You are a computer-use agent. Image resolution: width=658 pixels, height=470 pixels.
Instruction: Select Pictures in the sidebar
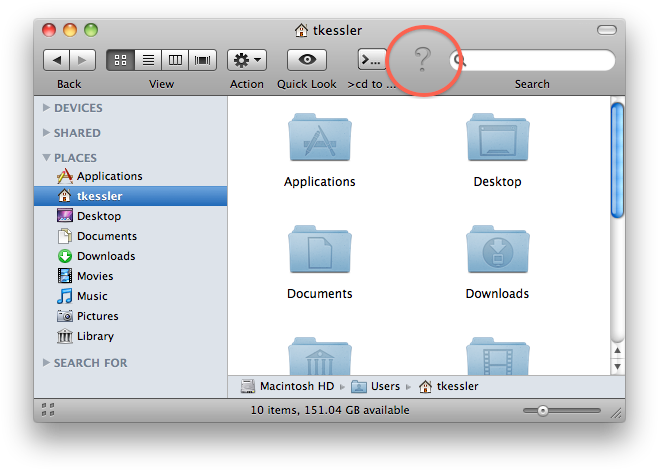coord(131,316)
